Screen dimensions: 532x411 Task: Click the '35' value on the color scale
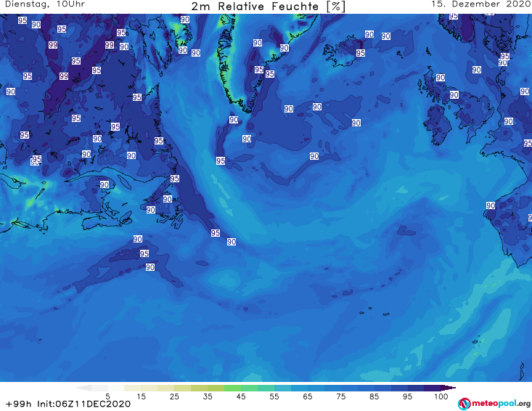pyautogui.click(x=208, y=396)
